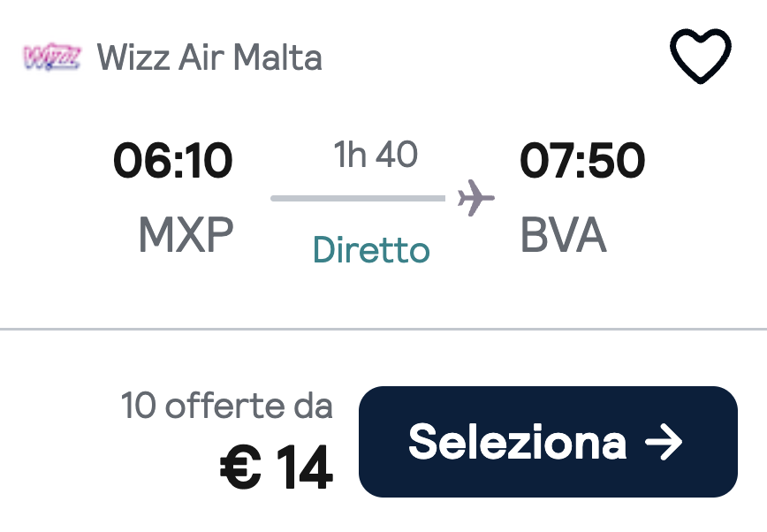Screen dimensions: 767x532
Task: Click the gray route line
Action: tap(358, 199)
